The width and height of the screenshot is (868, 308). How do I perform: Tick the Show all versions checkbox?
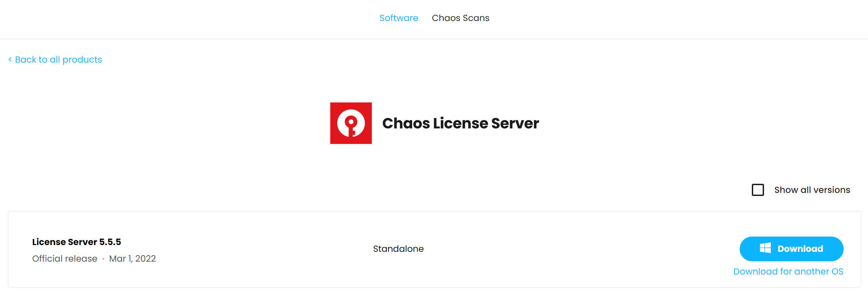[758, 190]
